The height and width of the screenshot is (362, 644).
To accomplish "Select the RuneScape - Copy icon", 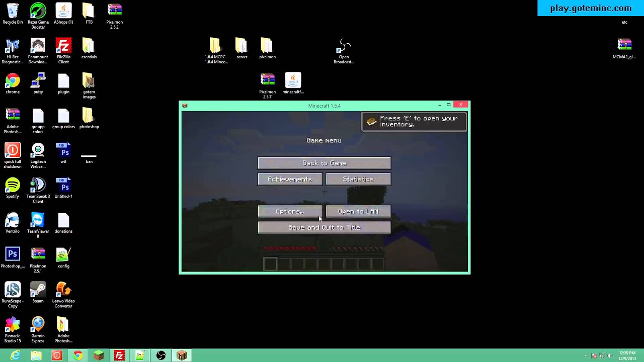I will point(13,295).
